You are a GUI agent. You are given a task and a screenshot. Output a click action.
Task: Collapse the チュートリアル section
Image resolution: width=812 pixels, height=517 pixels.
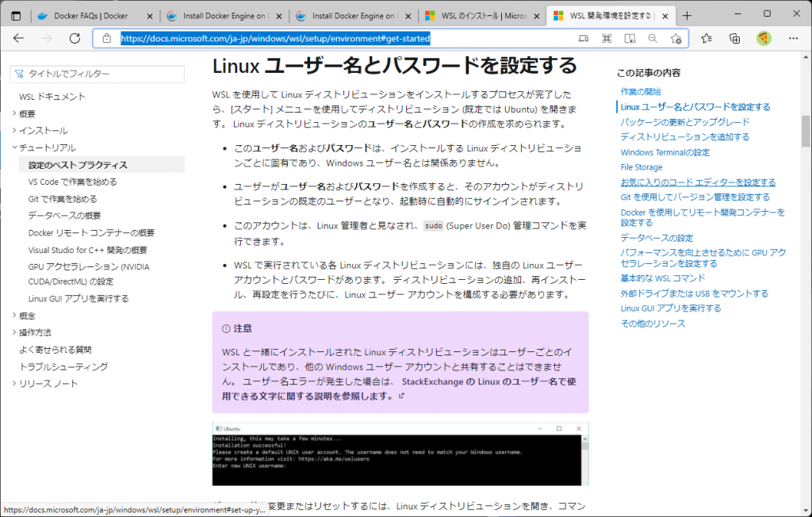coord(14,147)
